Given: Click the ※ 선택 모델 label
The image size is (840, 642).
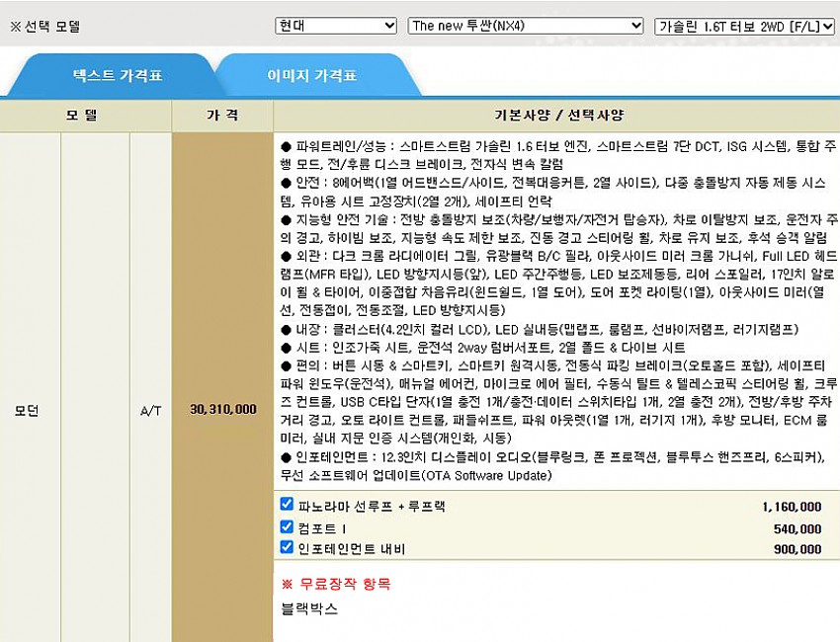Looking at the screenshot, I should [x=45, y=27].
